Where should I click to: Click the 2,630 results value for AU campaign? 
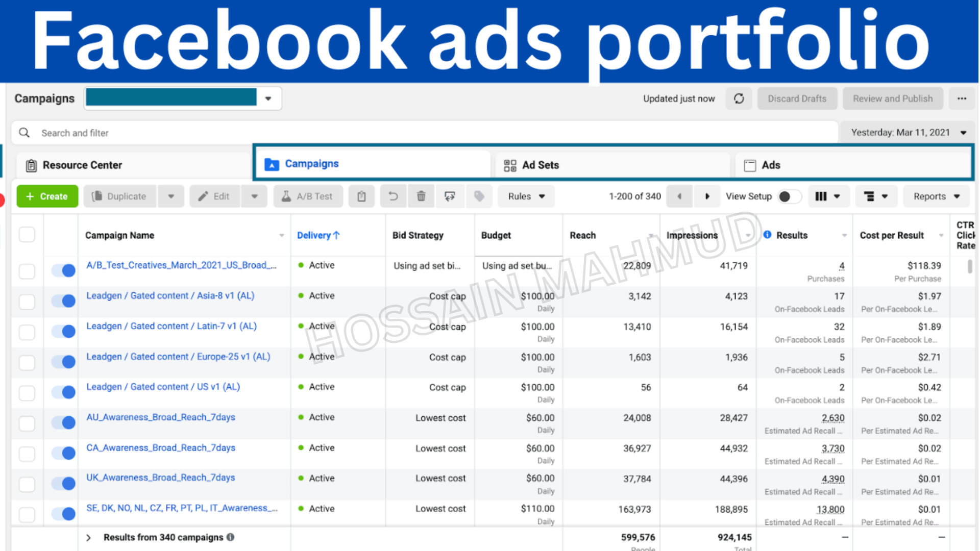tap(833, 418)
